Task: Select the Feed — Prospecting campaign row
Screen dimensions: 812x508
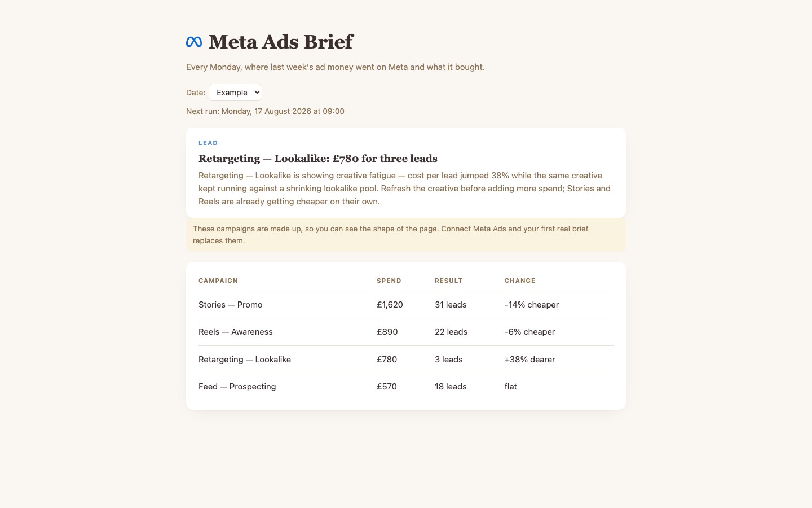Action: click(406, 387)
